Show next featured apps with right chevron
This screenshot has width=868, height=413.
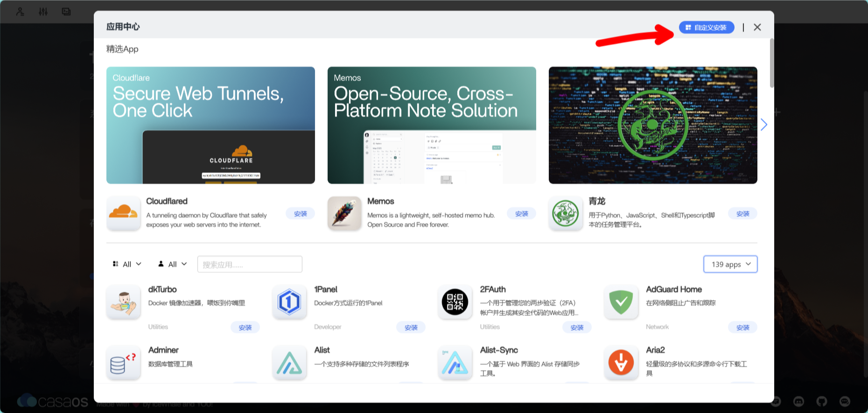[764, 125]
